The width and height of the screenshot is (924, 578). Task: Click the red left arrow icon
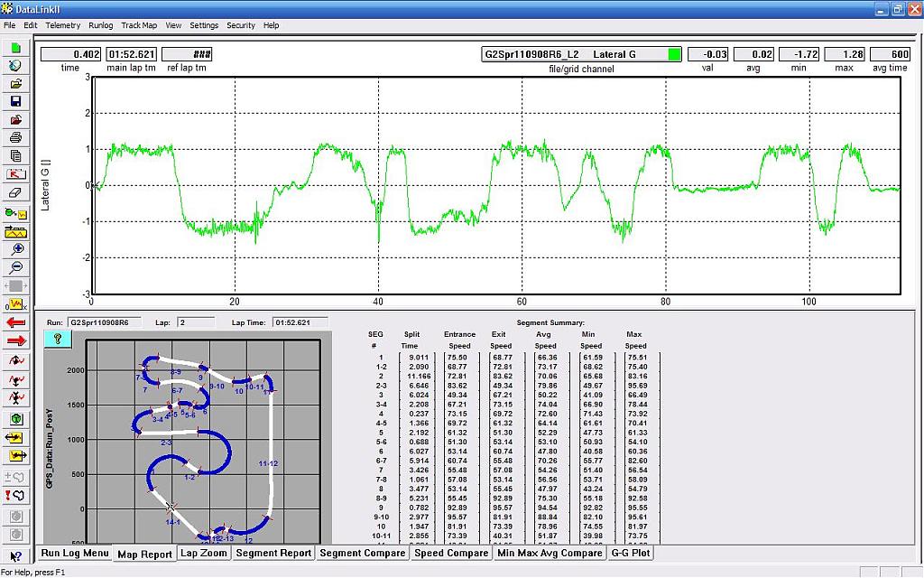(16, 322)
